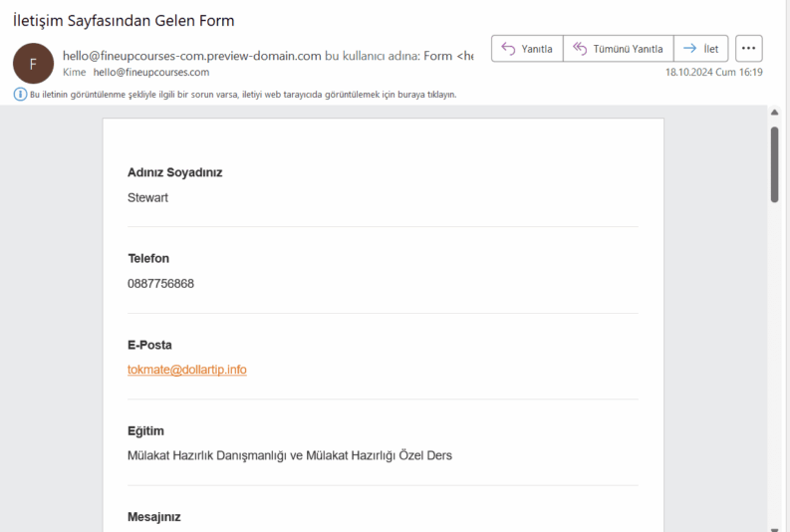
Task: Click the scrollbar down arrow
Action: [774, 526]
